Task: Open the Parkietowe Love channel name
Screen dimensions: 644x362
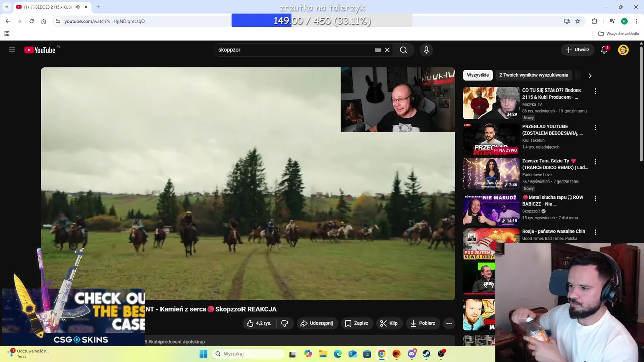Action: tap(537, 175)
